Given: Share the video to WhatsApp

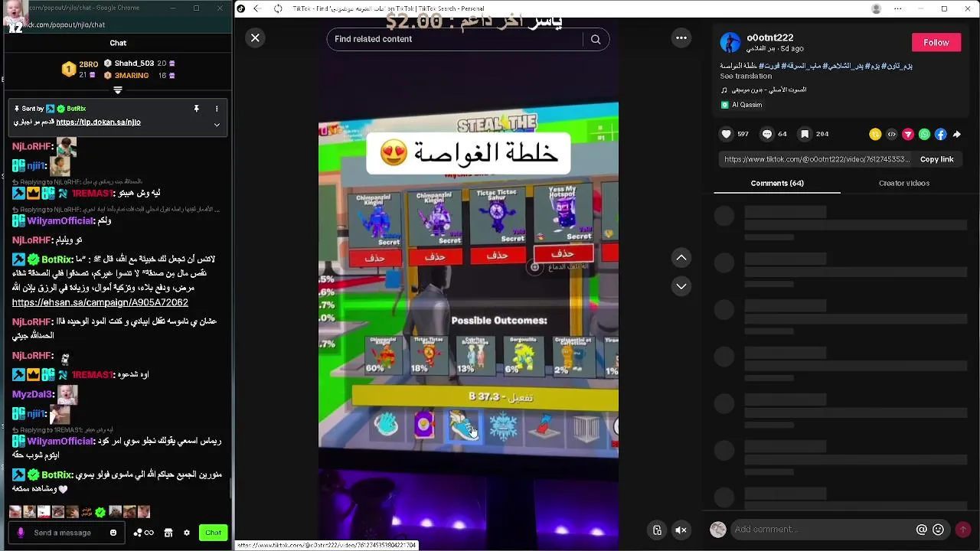Looking at the screenshot, I should click(x=924, y=134).
